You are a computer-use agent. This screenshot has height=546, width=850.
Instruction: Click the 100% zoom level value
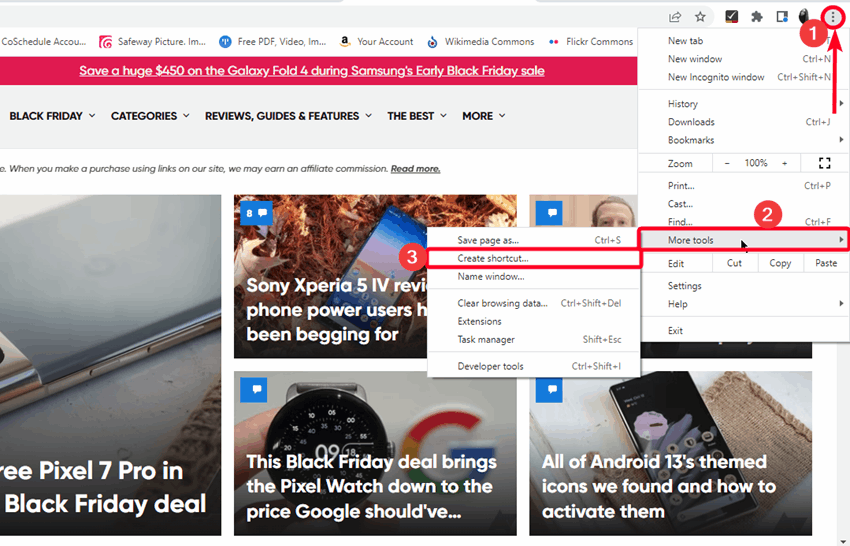756,163
